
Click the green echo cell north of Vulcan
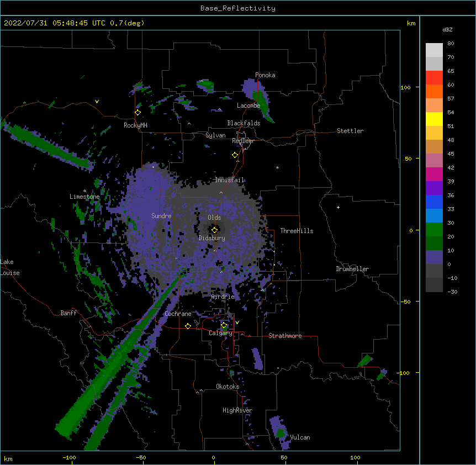pyautogui.click(x=281, y=432)
